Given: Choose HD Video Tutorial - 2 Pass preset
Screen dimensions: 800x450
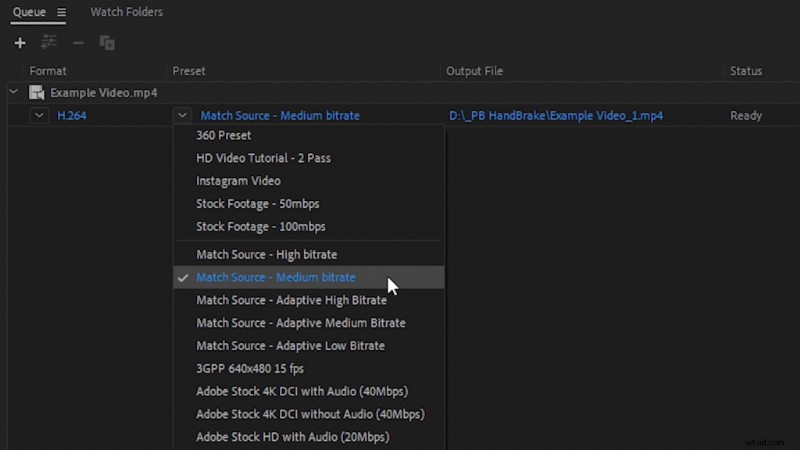Looking at the screenshot, I should [309, 158].
